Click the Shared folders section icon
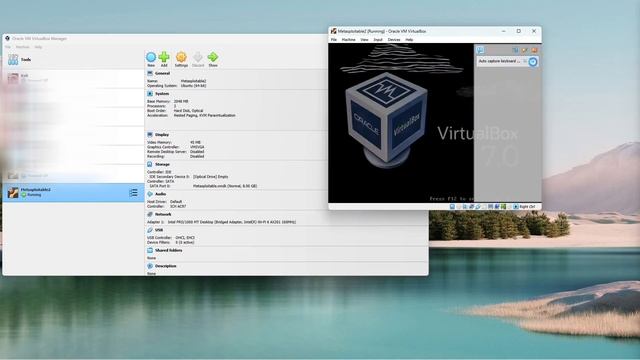This screenshot has height=360, width=640. pos(150,250)
